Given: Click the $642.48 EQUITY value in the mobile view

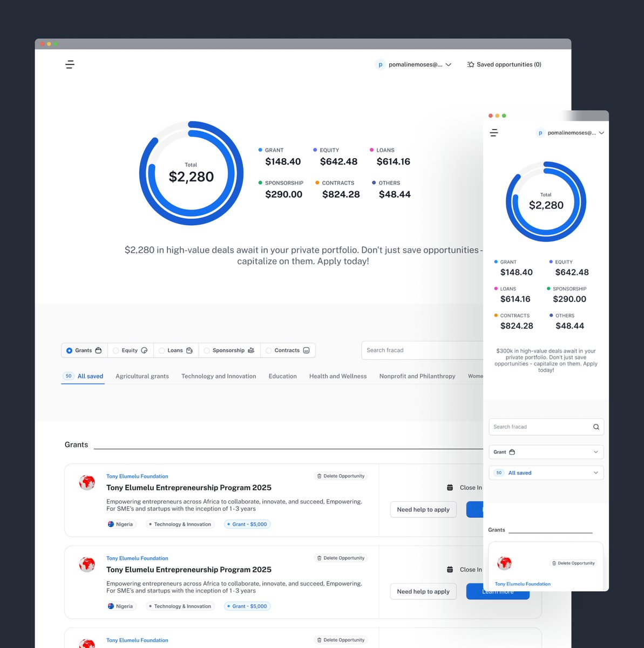Looking at the screenshot, I should (x=572, y=272).
